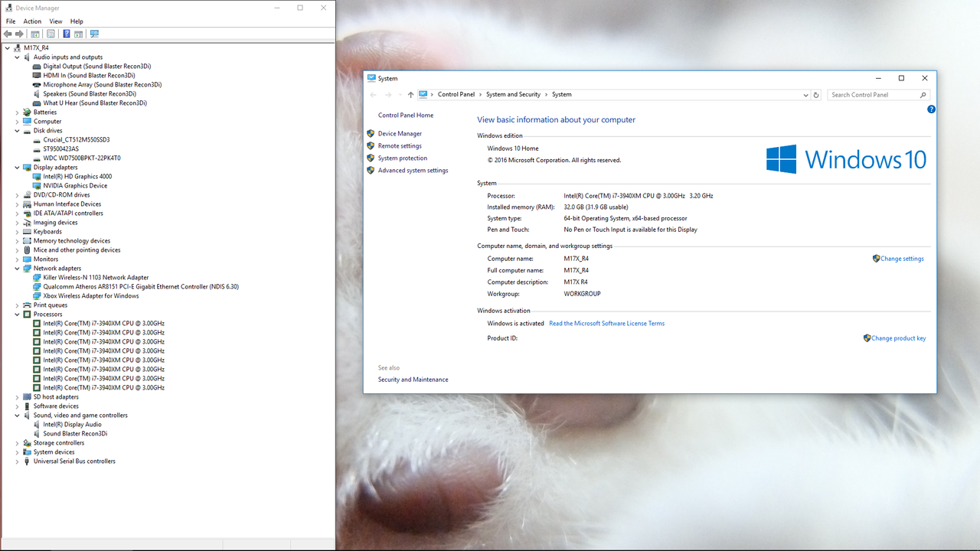980x551 pixels.
Task: Select Qualcomm Atheros AR8151 Gigabit Ethernet Controller
Action: [141, 287]
